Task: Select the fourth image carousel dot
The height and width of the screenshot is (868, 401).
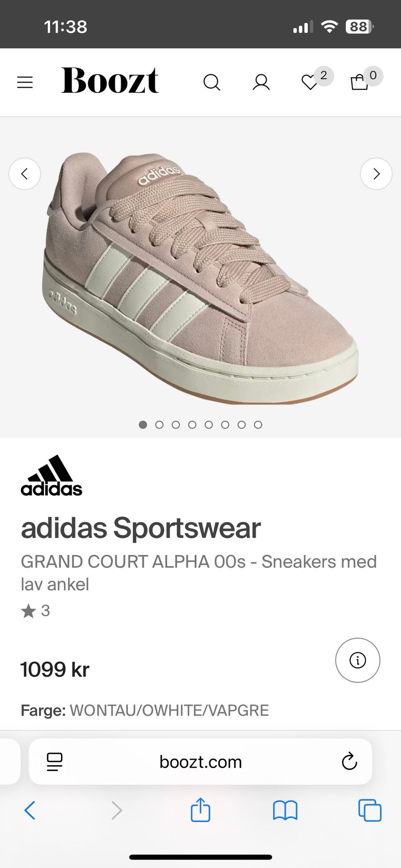Action: pyautogui.click(x=192, y=425)
